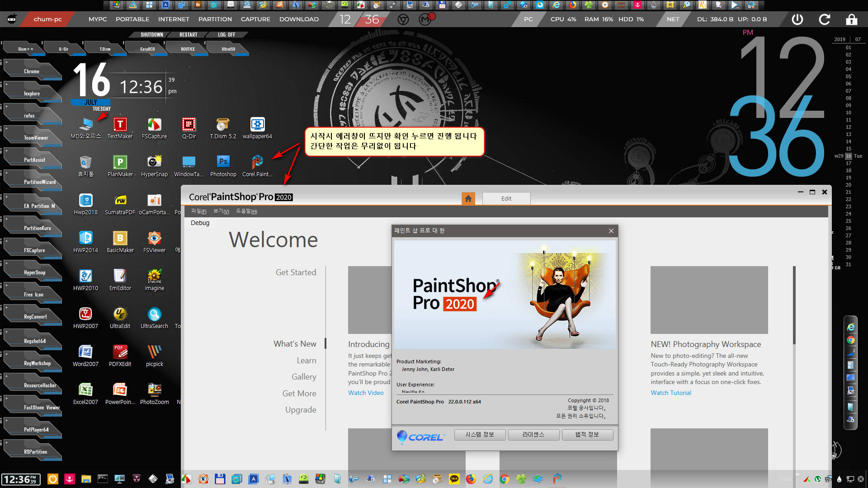
Task: Launch TextMaker from the desktop
Action: (120, 128)
